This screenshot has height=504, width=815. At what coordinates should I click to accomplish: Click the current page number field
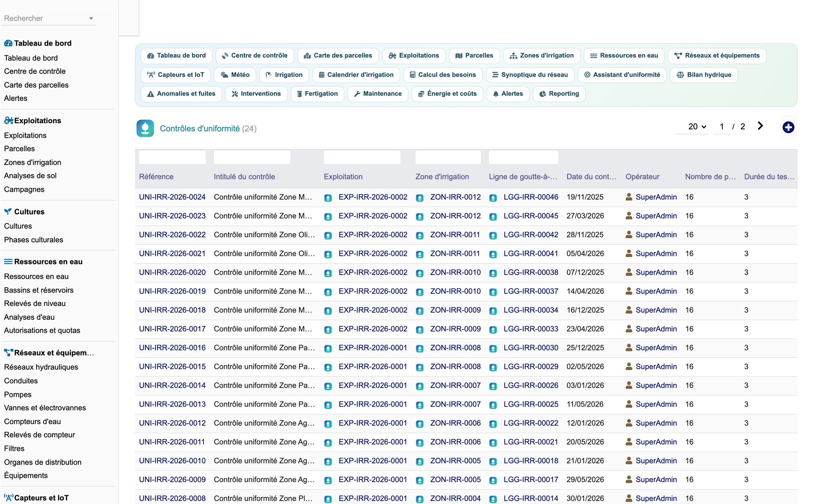click(x=722, y=126)
